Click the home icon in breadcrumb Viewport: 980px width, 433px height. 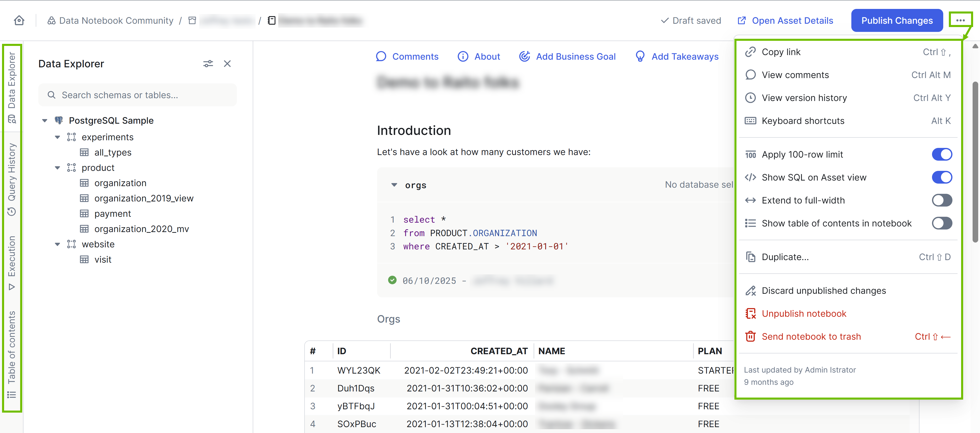(19, 21)
